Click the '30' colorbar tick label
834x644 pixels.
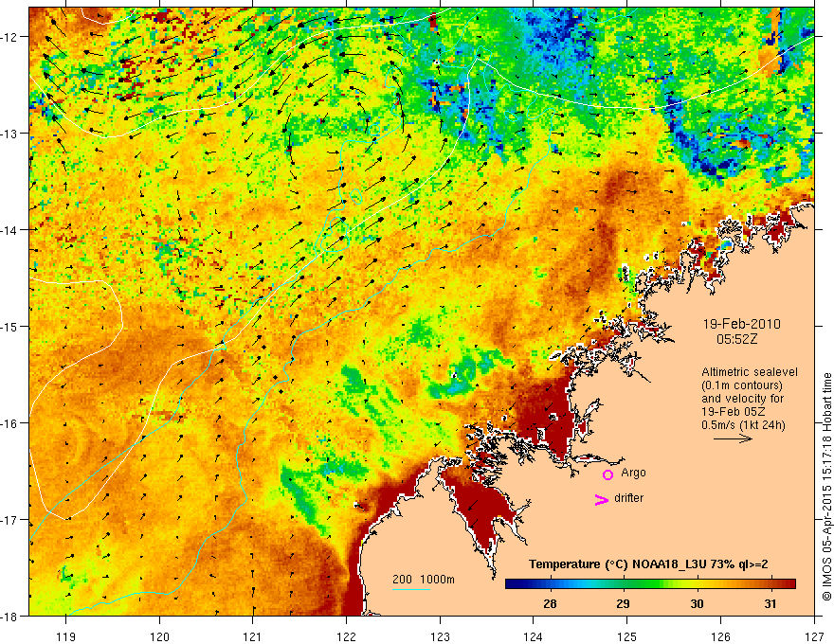click(x=697, y=603)
